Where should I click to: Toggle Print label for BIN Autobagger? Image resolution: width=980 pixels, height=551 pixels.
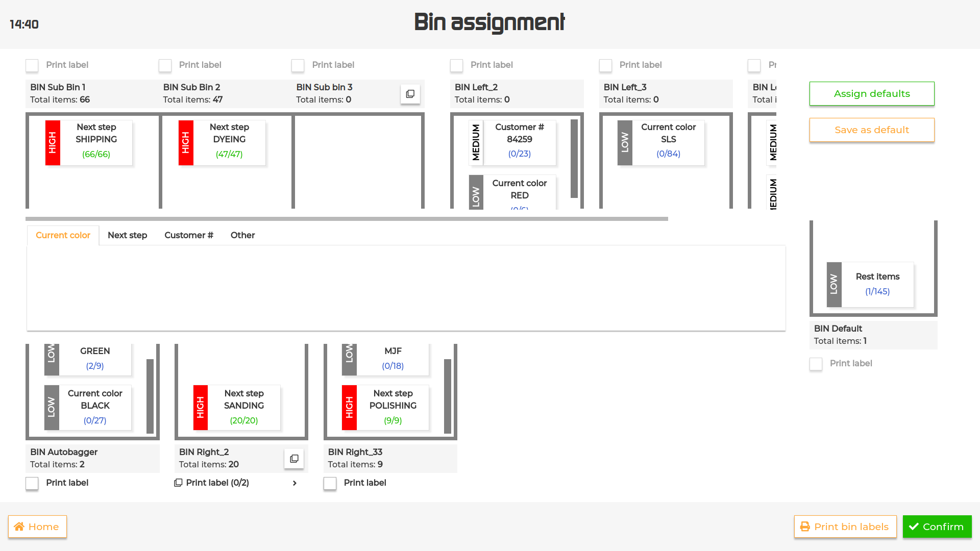pos(32,483)
